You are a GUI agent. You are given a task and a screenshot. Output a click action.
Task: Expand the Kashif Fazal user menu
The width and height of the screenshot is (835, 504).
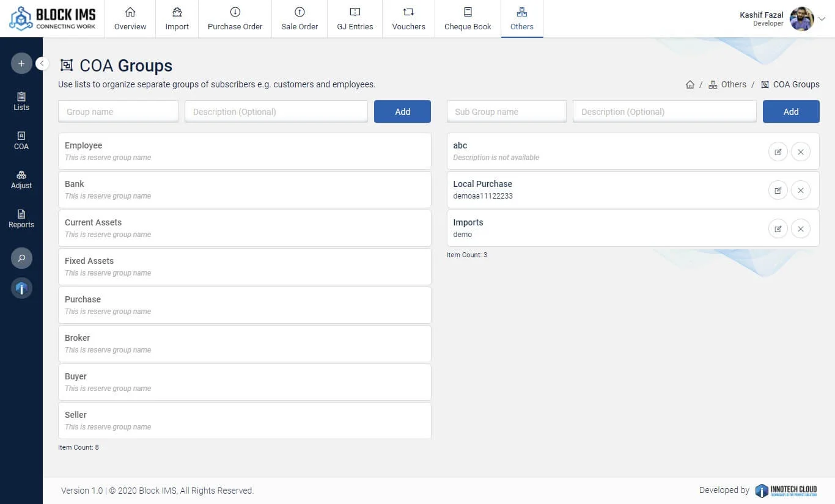(x=822, y=19)
